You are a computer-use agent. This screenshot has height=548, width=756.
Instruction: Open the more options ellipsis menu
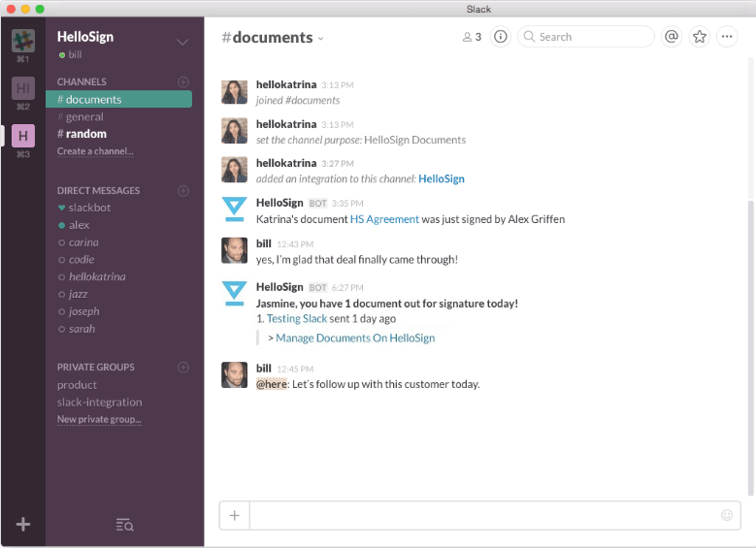(727, 37)
